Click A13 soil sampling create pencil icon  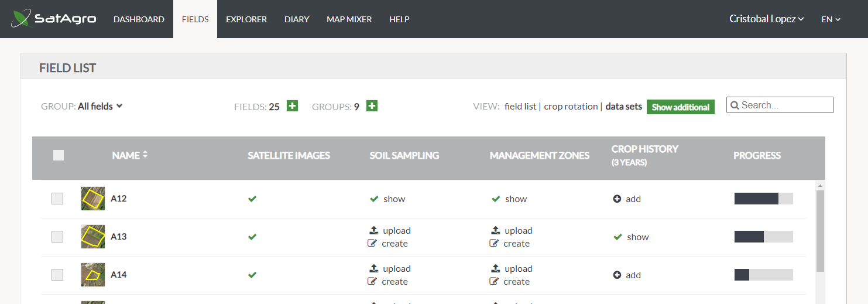pyautogui.click(x=372, y=243)
